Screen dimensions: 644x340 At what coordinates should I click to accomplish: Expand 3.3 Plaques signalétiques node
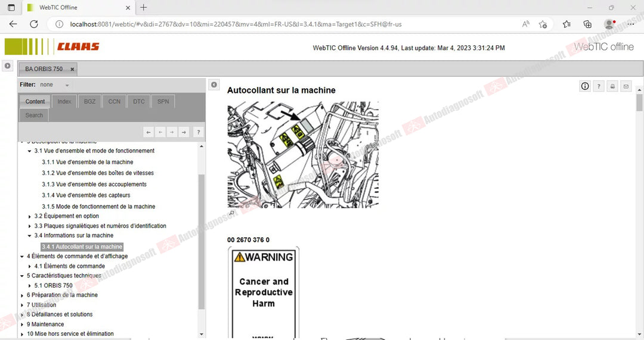(x=30, y=226)
